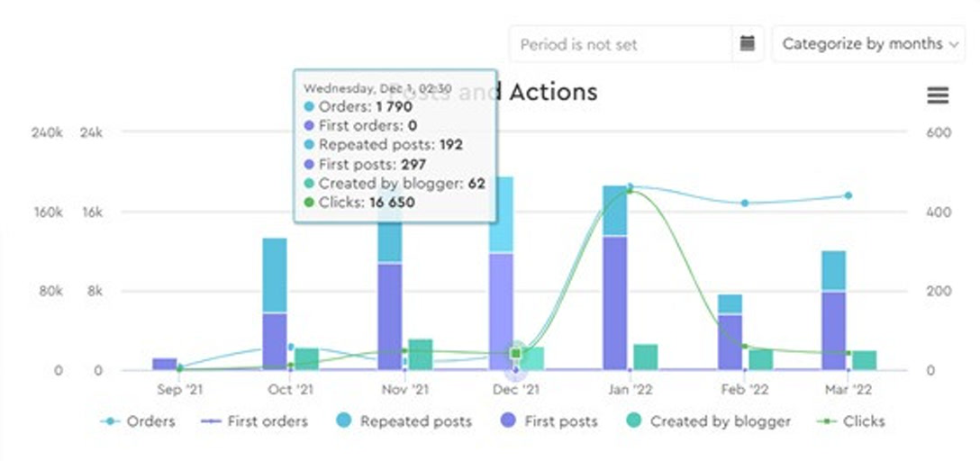Click Mar '22 Orders data point
This screenshot has height=461, width=980.
tap(848, 195)
